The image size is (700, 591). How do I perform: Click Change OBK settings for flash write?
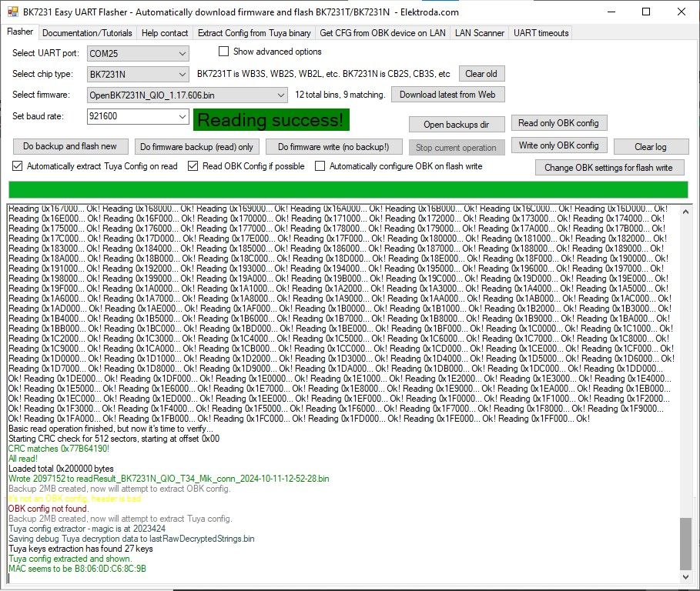608,168
